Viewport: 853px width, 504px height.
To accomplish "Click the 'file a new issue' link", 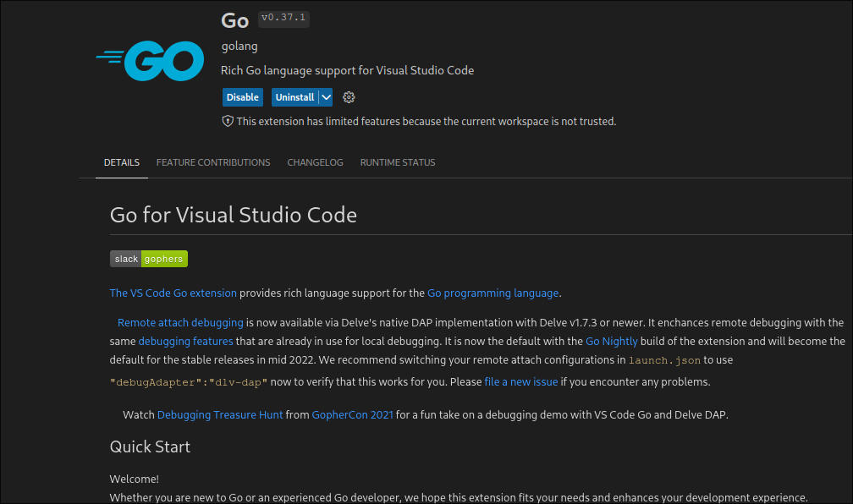I will point(521,382).
